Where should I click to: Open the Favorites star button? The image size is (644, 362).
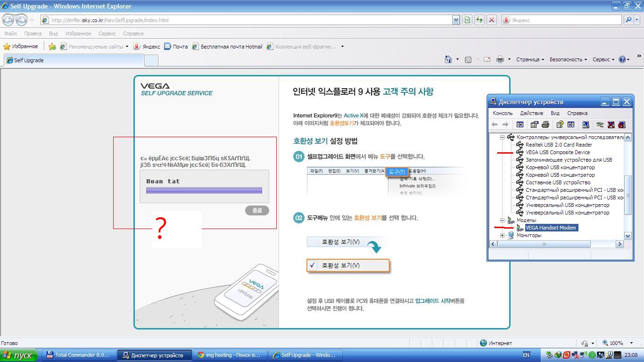[x=21, y=46]
